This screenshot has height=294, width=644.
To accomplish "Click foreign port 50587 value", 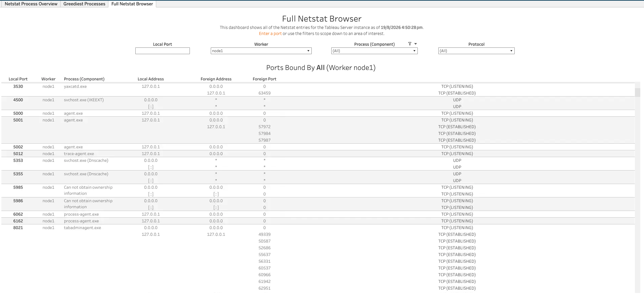I will 265,241.
